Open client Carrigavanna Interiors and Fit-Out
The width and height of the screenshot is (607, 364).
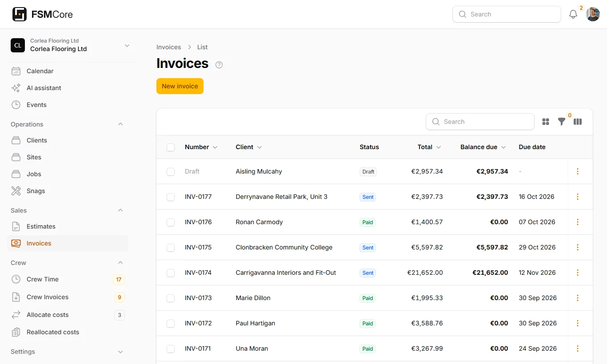coord(286,273)
